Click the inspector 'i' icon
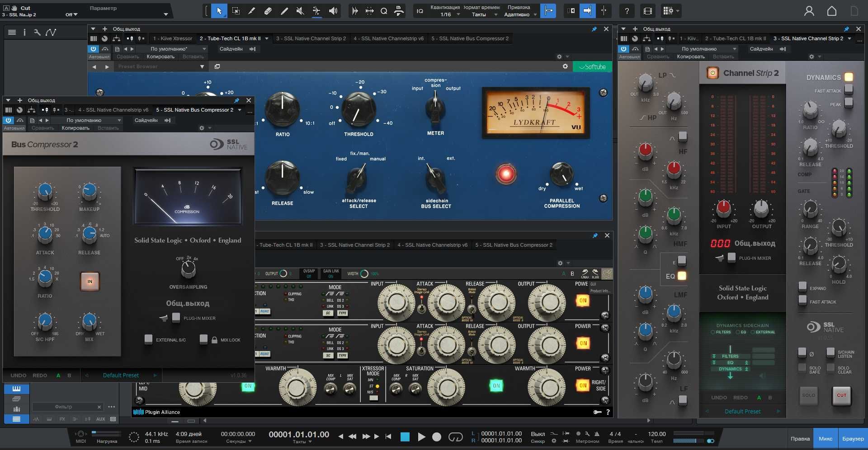The image size is (868, 450). point(24,32)
